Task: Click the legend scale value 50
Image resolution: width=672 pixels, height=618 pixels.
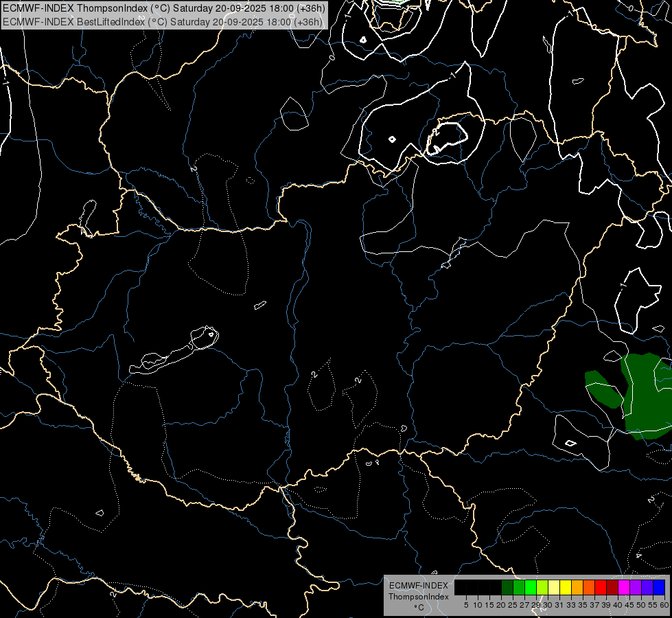Action: click(640, 605)
